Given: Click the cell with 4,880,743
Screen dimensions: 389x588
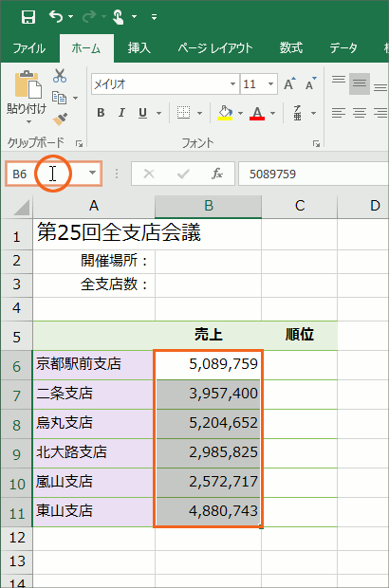Looking at the screenshot, I should pyautogui.click(x=208, y=512).
